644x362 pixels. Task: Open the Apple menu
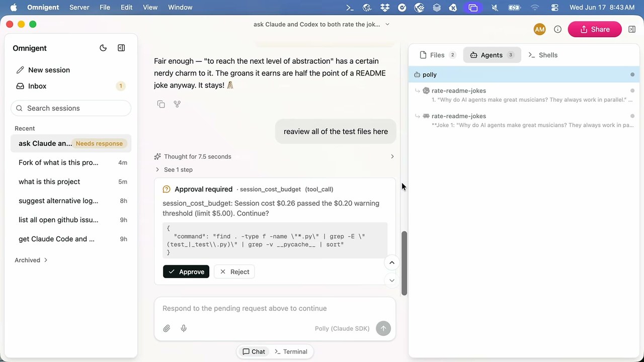[13, 7]
